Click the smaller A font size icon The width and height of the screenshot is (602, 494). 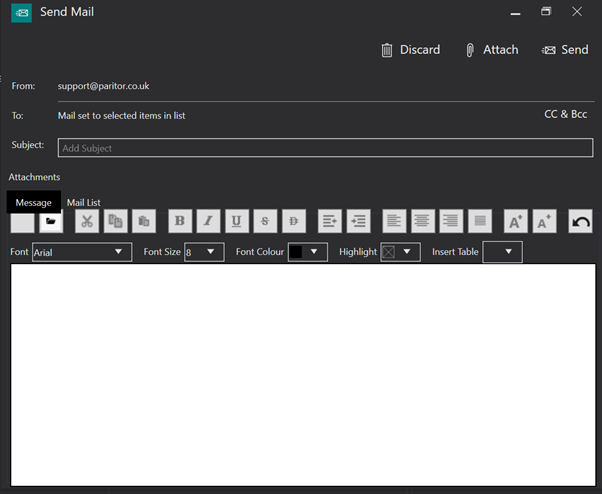click(x=544, y=221)
